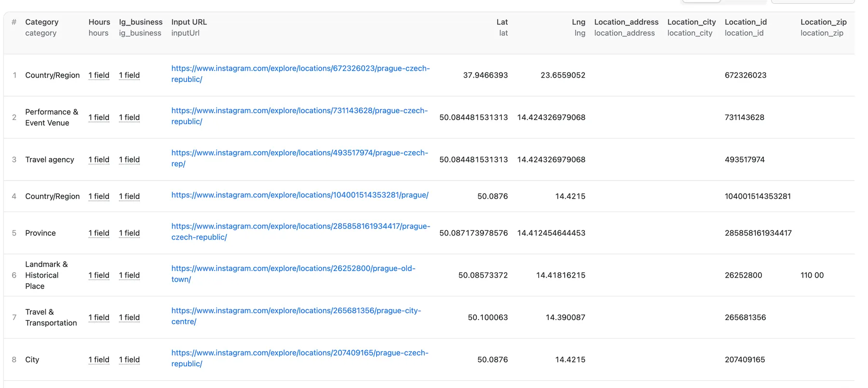Expand Hours '1 field' in row 1
This screenshot has height=388, width=868.
(x=99, y=75)
